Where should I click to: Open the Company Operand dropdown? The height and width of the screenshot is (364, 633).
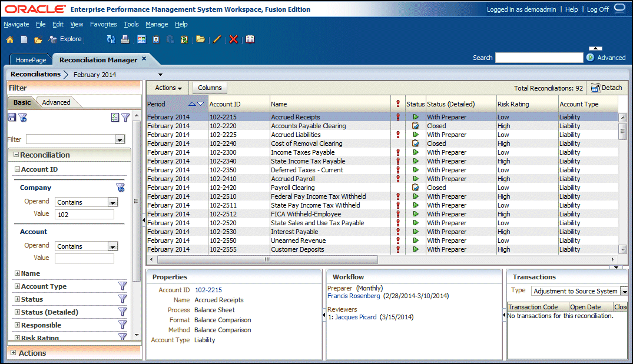(x=112, y=202)
